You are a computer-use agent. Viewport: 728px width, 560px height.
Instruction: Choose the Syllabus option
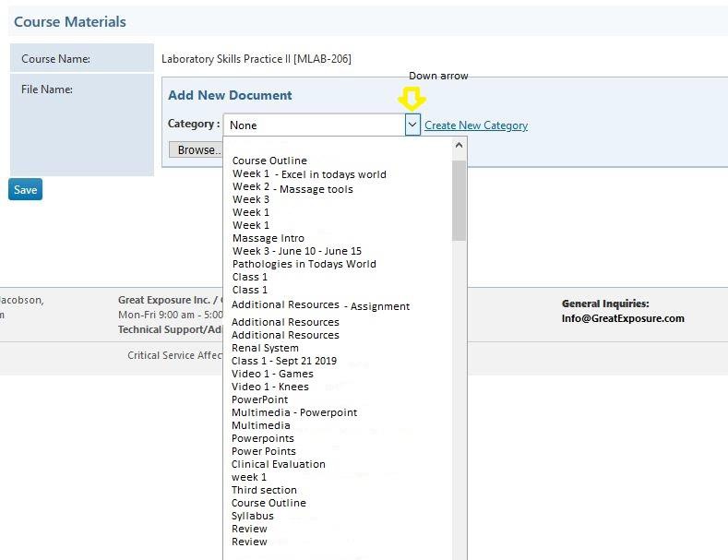pos(252,516)
